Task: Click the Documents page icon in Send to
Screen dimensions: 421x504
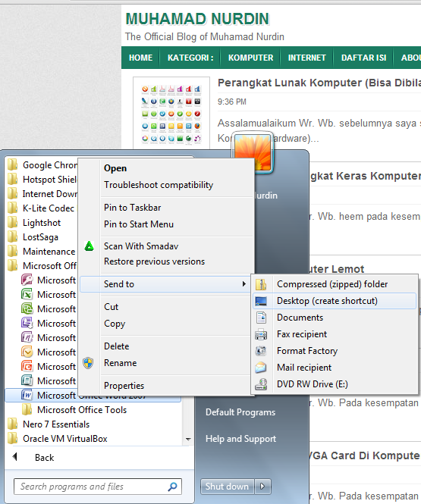Action: pos(261,318)
